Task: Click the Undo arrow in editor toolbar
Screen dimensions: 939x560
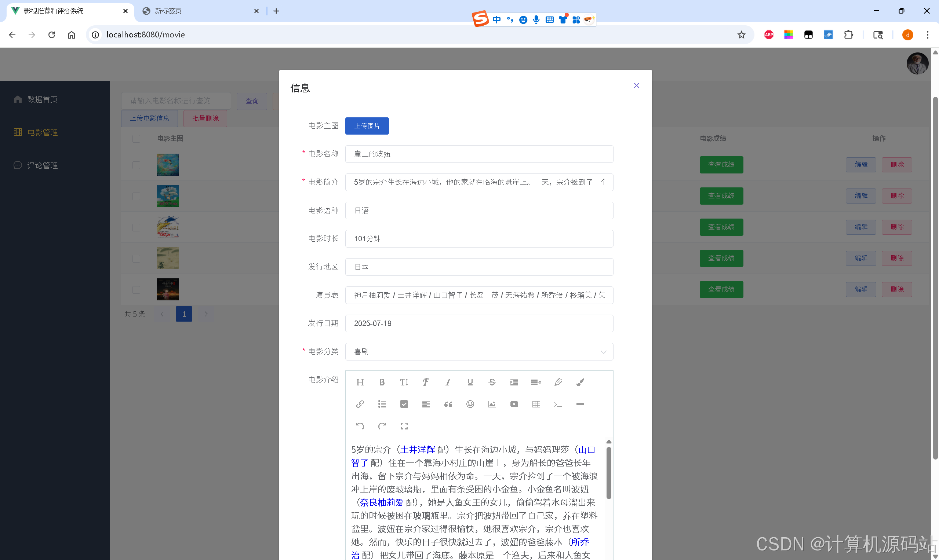Action: 360,426
